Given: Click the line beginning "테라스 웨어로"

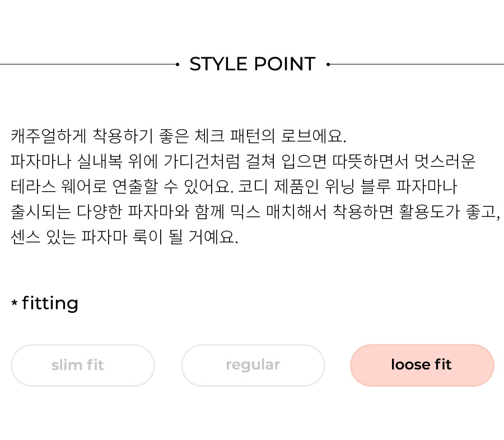Looking at the screenshot, I should point(234,187).
